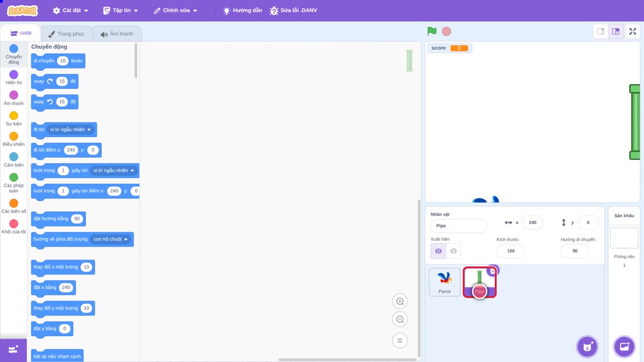Select the Chuyển động block category

[x=13, y=54]
